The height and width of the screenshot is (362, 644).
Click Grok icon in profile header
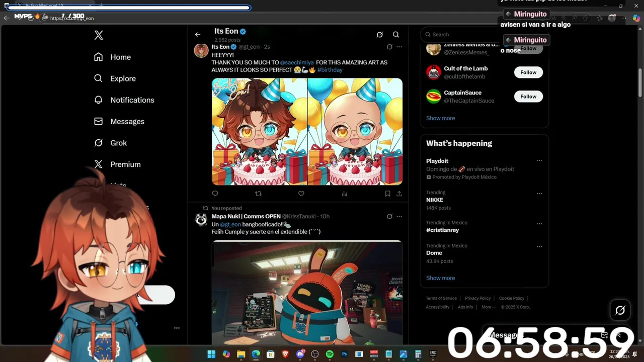click(380, 35)
